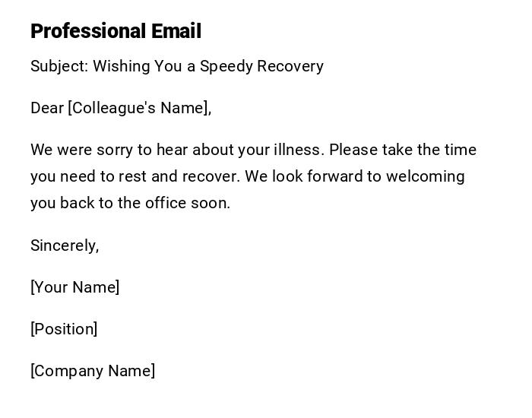The image size is (532, 418).
Task: Click the [Position] placeholder
Action: tap(64, 329)
